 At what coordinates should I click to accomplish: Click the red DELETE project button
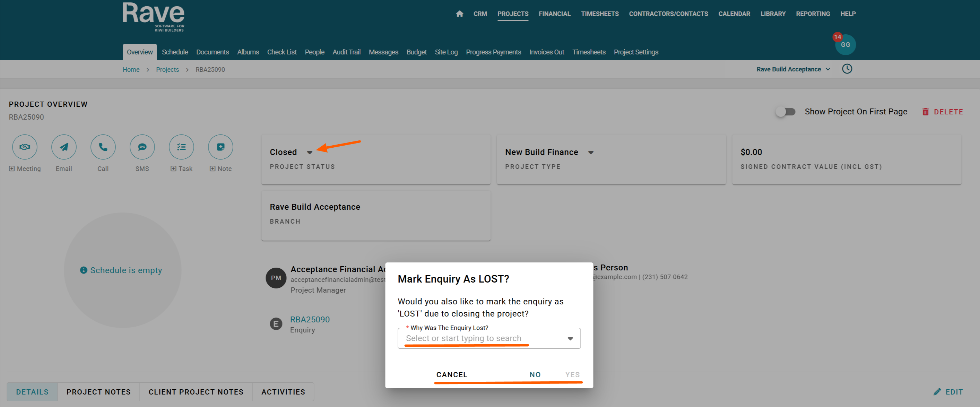pos(943,112)
